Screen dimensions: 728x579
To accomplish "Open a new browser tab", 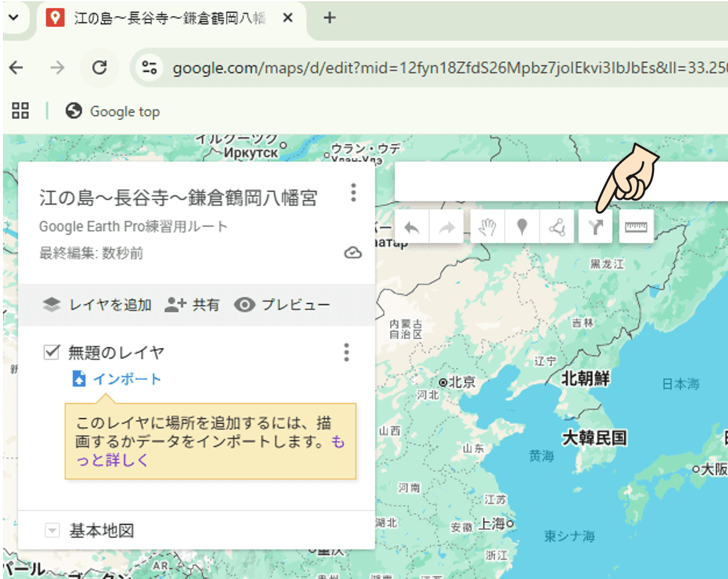I will (330, 18).
